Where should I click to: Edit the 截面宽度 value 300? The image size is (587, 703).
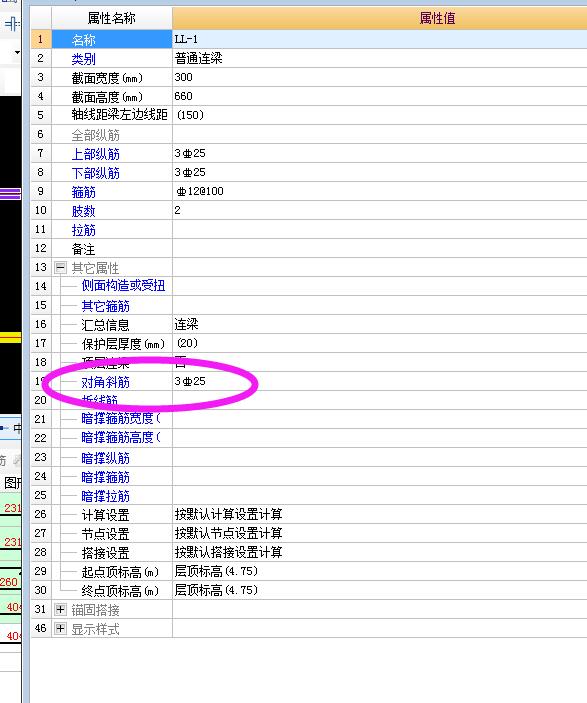379,77
